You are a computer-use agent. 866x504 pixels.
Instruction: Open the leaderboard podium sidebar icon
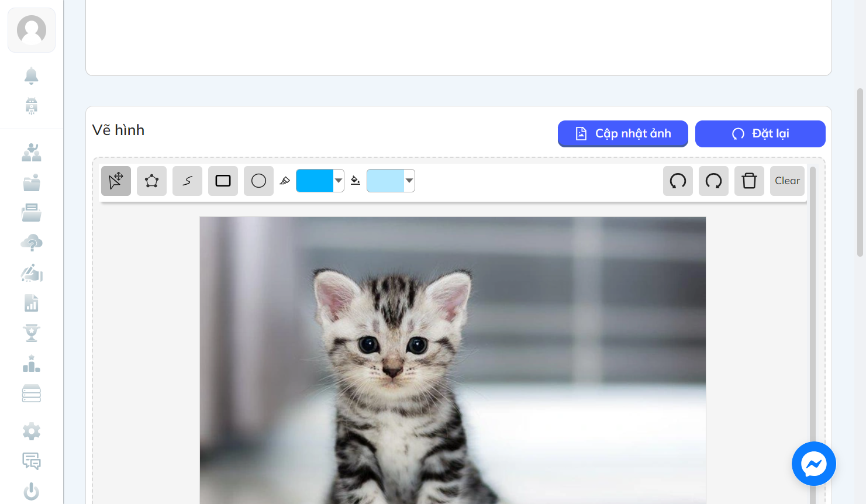pyautogui.click(x=32, y=364)
